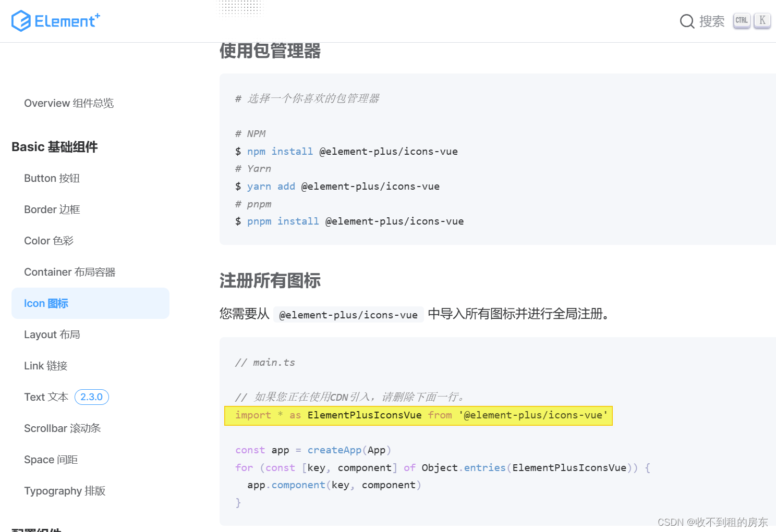
Task: Click the CDN引入 comment line
Action: 350,397
